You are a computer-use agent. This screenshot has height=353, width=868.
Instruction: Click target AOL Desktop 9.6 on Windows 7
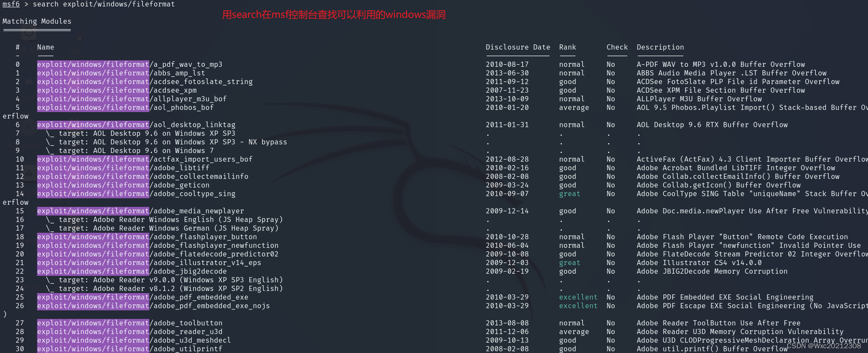(x=130, y=151)
